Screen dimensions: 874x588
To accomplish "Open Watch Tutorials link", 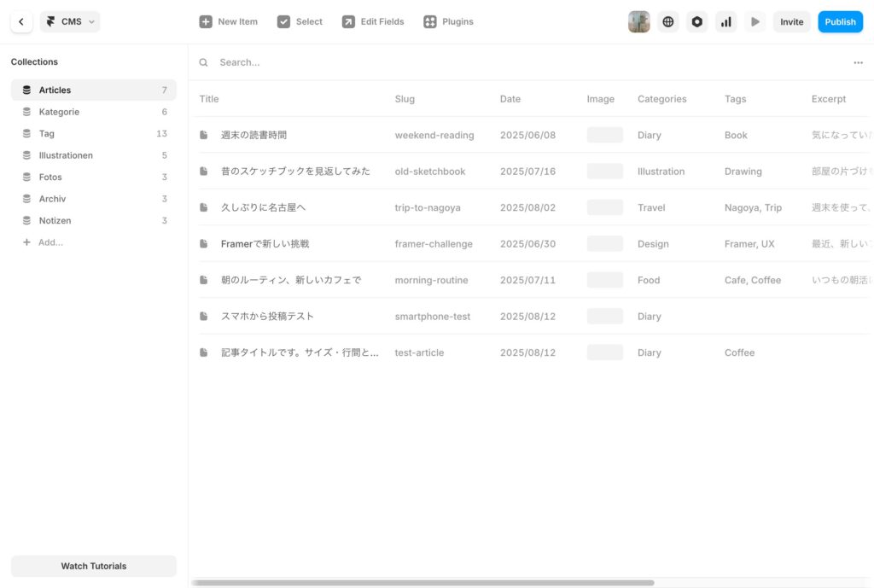I will click(x=94, y=566).
